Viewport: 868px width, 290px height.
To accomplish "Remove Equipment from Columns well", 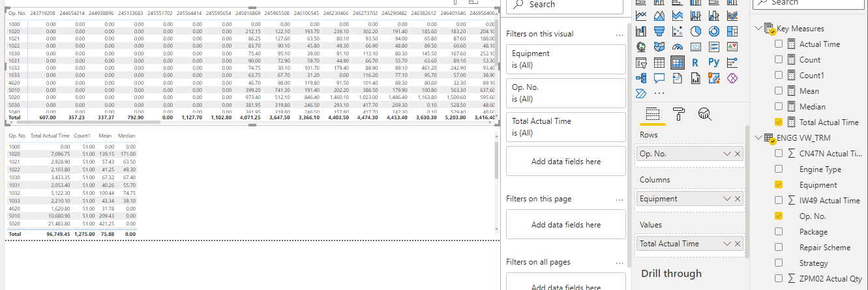I will [738, 199].
